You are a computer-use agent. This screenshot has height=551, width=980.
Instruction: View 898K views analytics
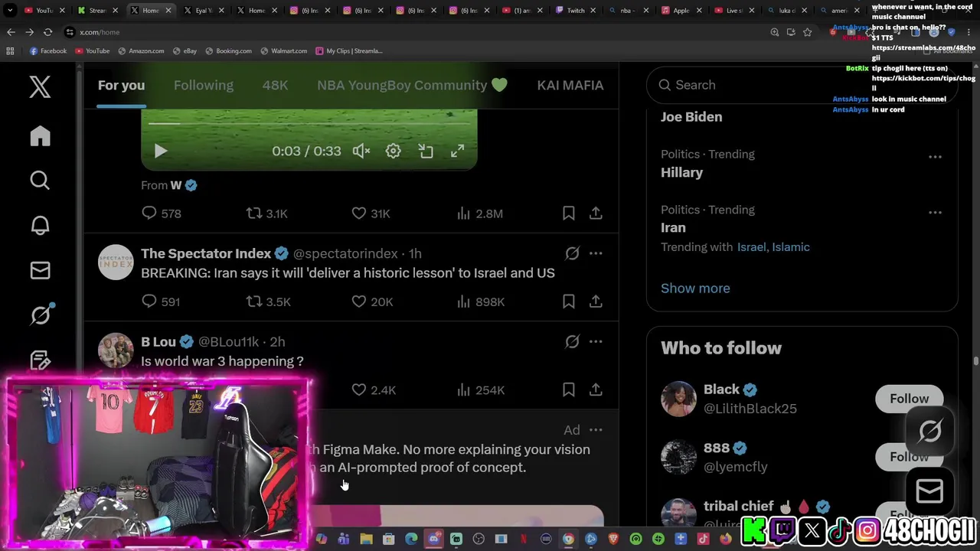[x=480, y=302]
